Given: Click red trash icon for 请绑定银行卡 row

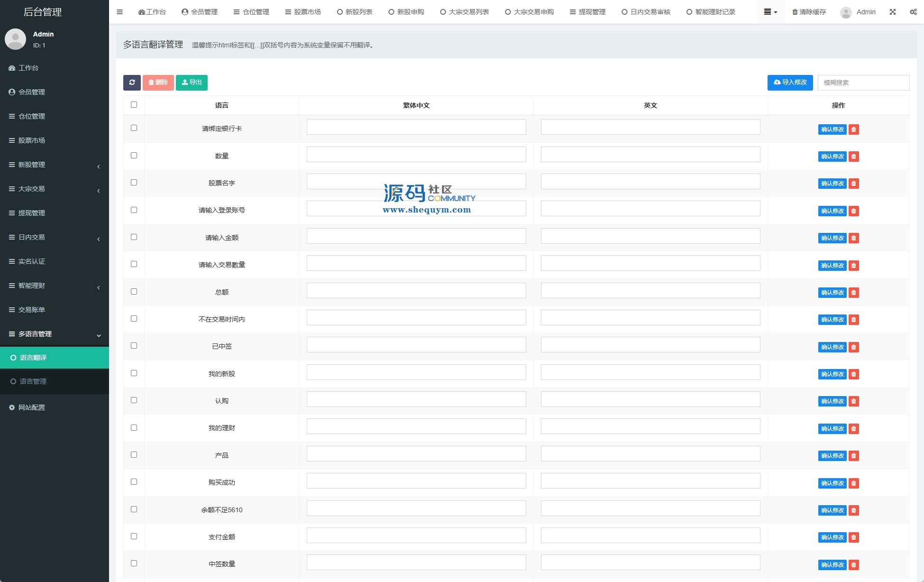Looking at the screenshot, I should tap(853, 129).
